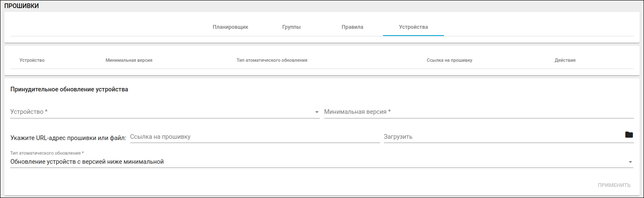644x198 pixels.
Task: Click the ПРОШИВКИ page title
Action: click(22, 6)
